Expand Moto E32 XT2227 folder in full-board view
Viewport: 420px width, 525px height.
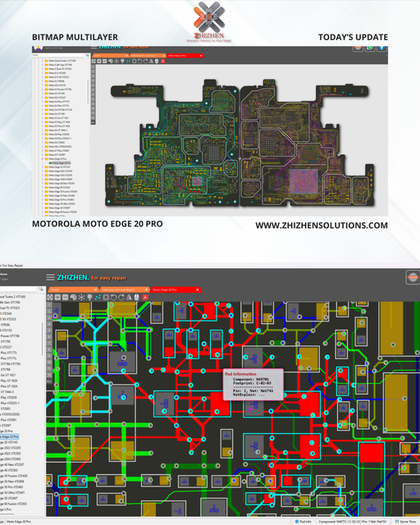click(42, 98)
